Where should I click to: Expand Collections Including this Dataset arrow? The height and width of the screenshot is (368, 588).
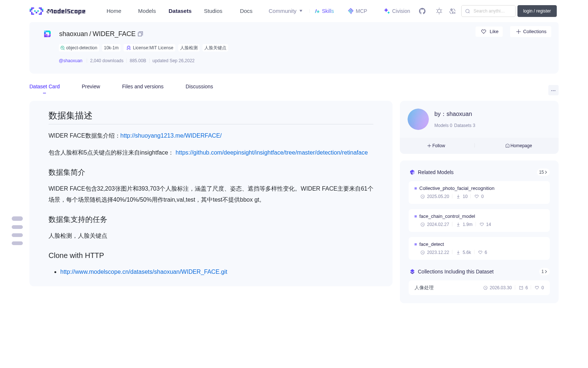544,272
